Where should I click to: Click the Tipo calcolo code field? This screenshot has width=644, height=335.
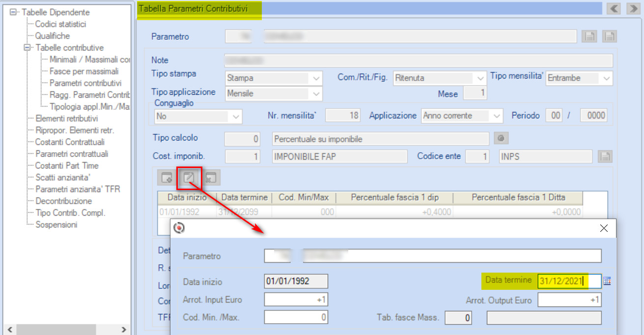[x=242, y=139]
